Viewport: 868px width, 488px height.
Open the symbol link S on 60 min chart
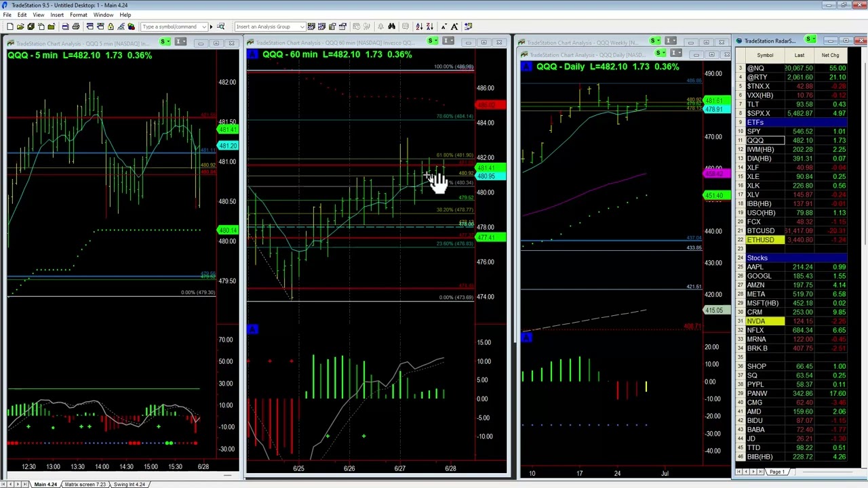(433, 42)
